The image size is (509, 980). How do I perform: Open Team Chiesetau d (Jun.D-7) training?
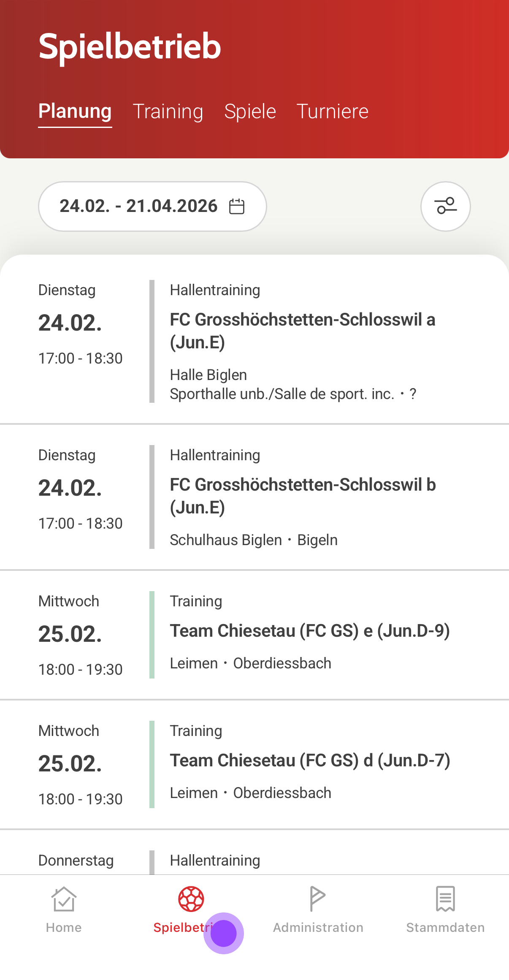[310, 760]
